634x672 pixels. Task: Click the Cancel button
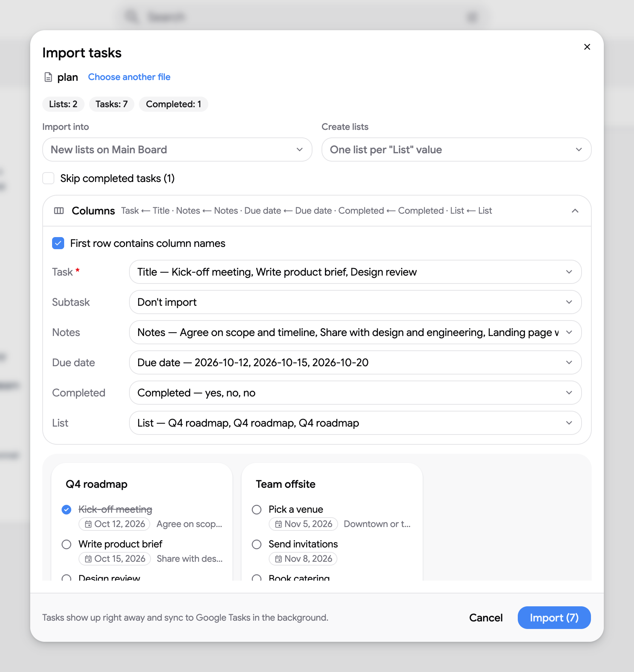click(486, 618)
